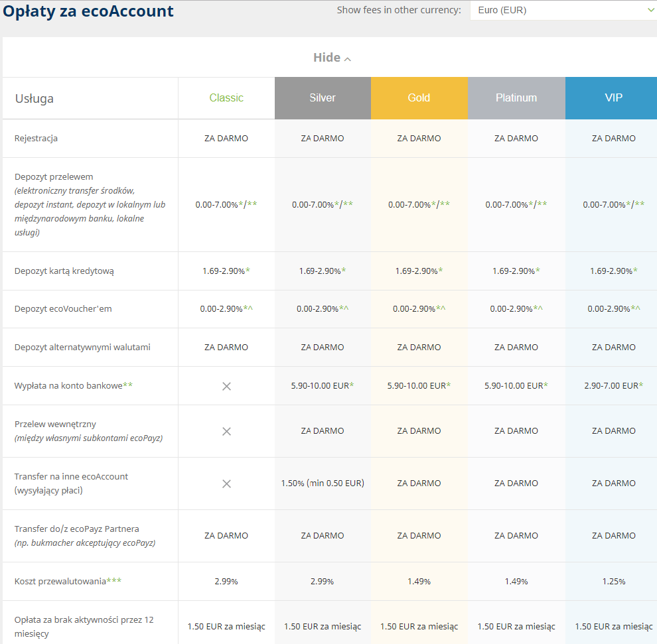This screenshot has height=644, width=657.
Task: Click the 'Transfer do/z ecoPayz Partnera' row label
Action: (x=77, y=529)
